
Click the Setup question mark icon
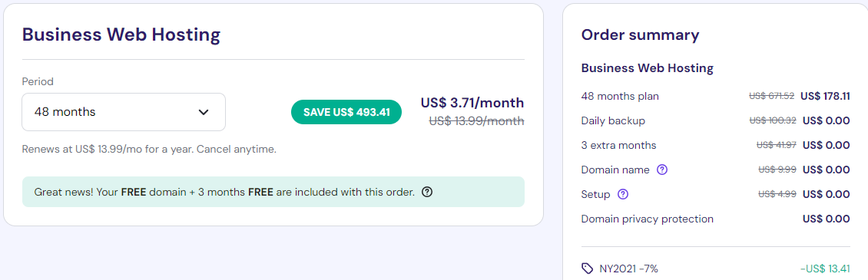point(623,194)
